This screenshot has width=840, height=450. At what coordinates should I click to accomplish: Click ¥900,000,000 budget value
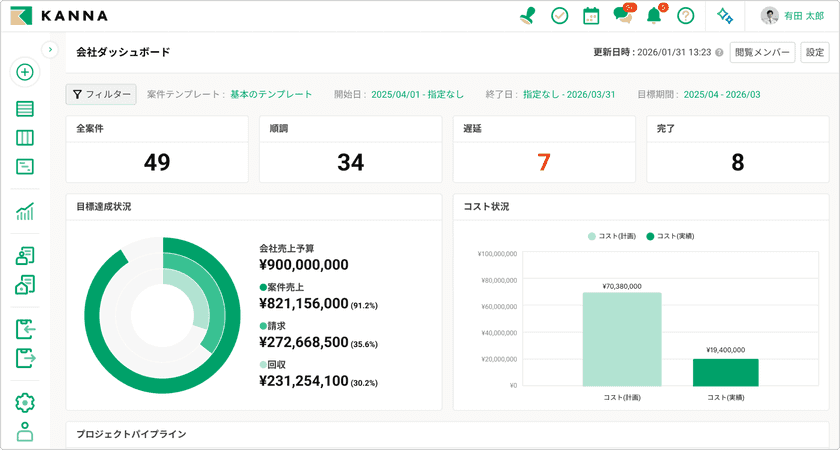click(x=304, y=265)
